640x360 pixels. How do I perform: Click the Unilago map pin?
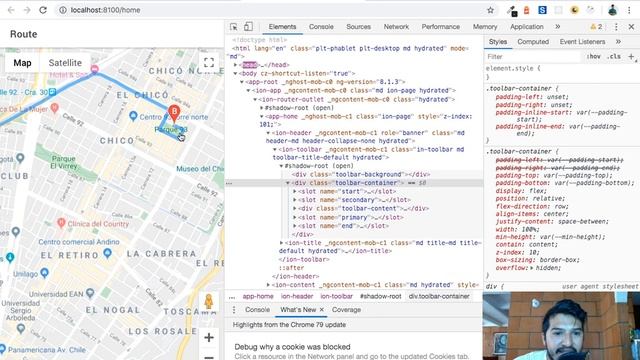pyautogui.click(x=44, y=273)
